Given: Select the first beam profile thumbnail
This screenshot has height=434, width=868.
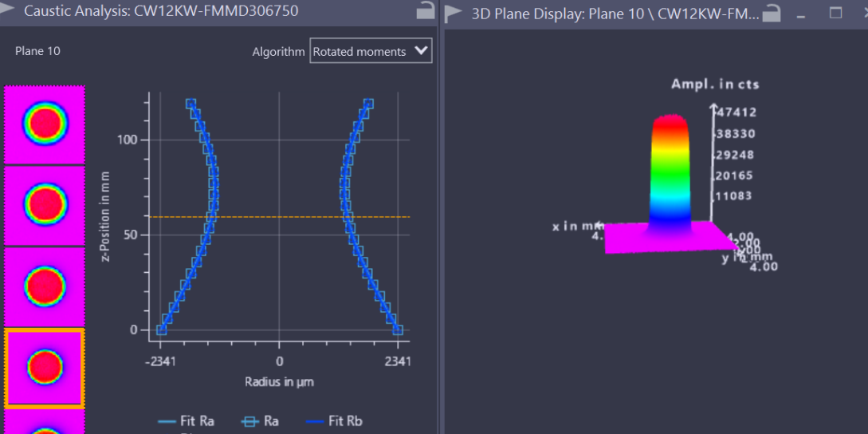Looking at the screenshot, I should pyautogui.click(x=45, y=124).
